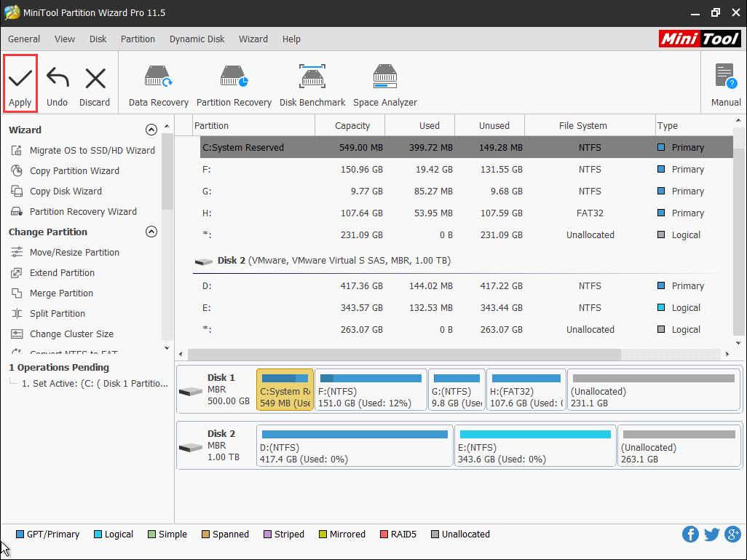Sort by the Type column header
Screen dimensions: 747x560
tap(694, 126)
